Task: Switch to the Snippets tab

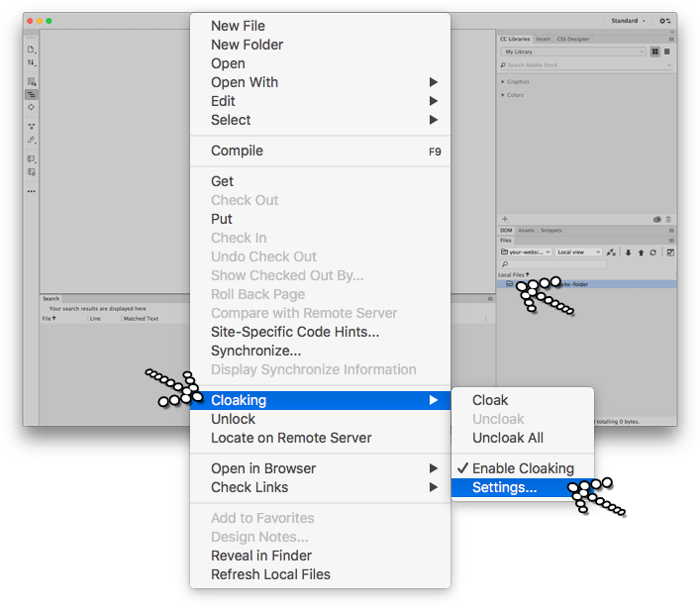Action: (x=550, y=231)
